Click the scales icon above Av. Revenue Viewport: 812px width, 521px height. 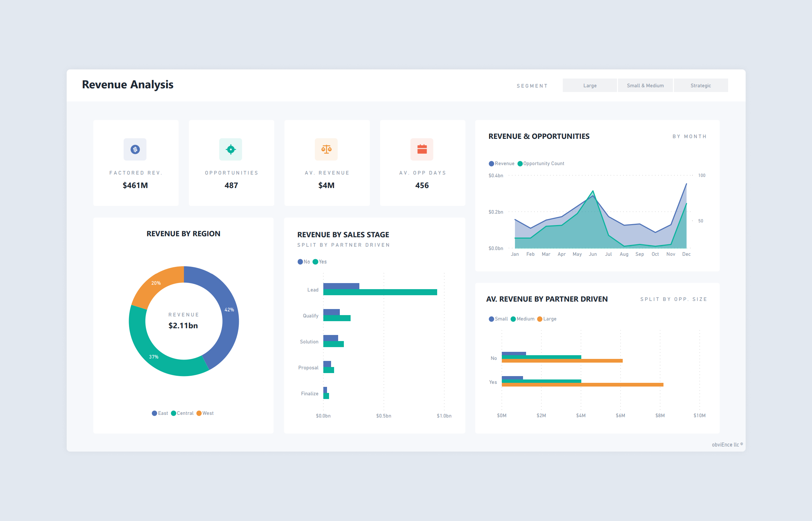[x=327, y=149]
